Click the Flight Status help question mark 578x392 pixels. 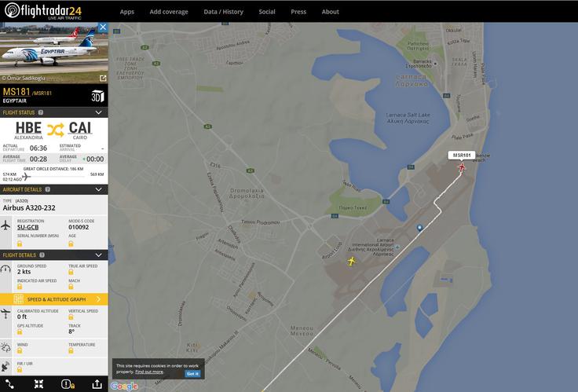pos(41,112)
